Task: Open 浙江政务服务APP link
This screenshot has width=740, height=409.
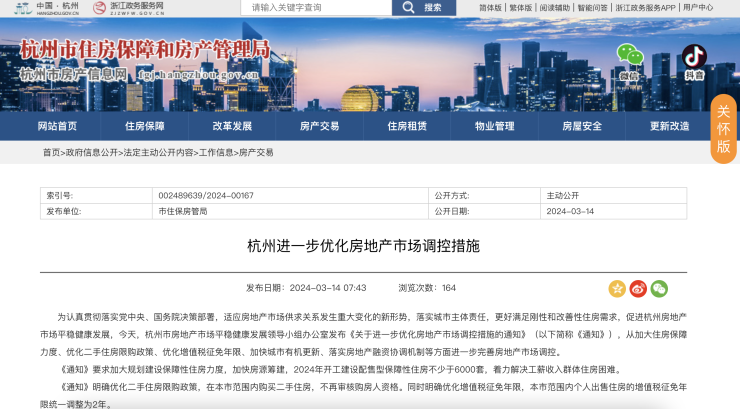Action: (645, 8)
